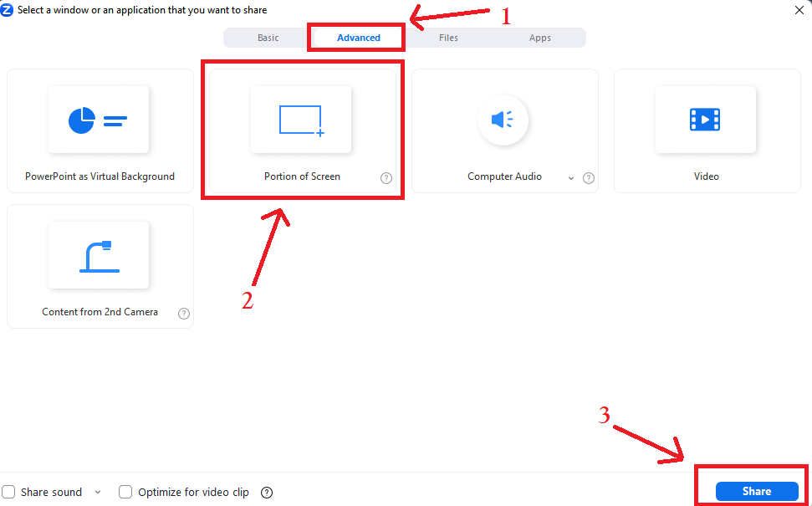
Task: Open help for Optimize for video clip
Action: click(x=266, y=493)
